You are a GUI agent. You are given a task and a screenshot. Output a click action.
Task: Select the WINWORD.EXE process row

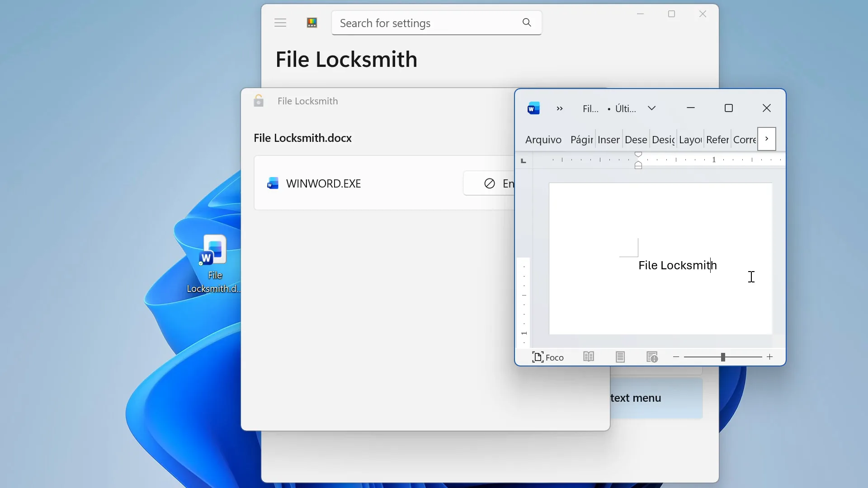[x=384, y=183]
